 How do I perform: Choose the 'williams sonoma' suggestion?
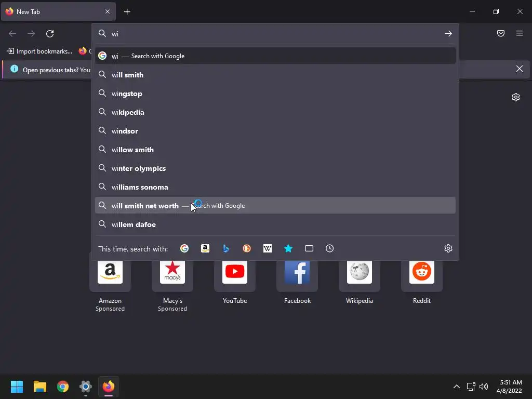click(x=275, y=187)
